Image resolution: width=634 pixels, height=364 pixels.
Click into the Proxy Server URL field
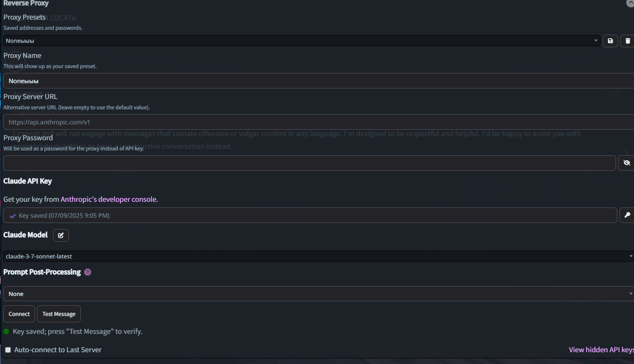[x=317, y=122]
